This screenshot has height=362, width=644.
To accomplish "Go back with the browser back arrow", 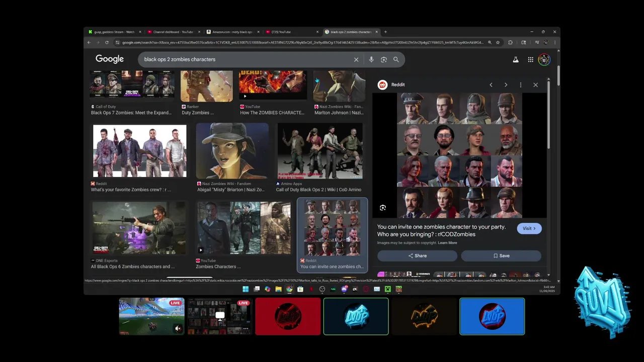I will 89,42.
